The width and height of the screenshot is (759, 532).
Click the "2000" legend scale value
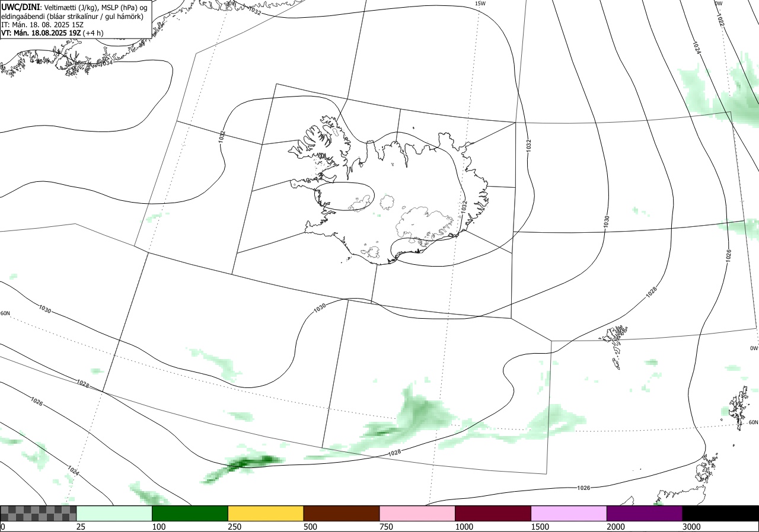click(x=616, y=527)
